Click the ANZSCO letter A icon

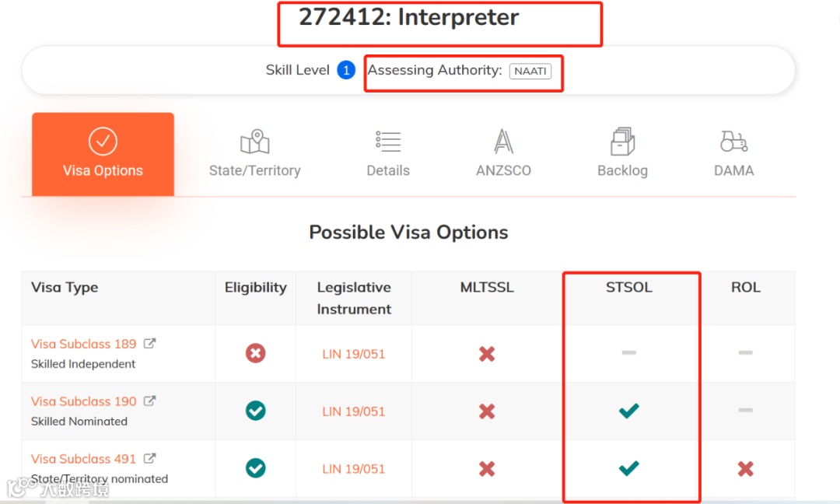(503, 142)
